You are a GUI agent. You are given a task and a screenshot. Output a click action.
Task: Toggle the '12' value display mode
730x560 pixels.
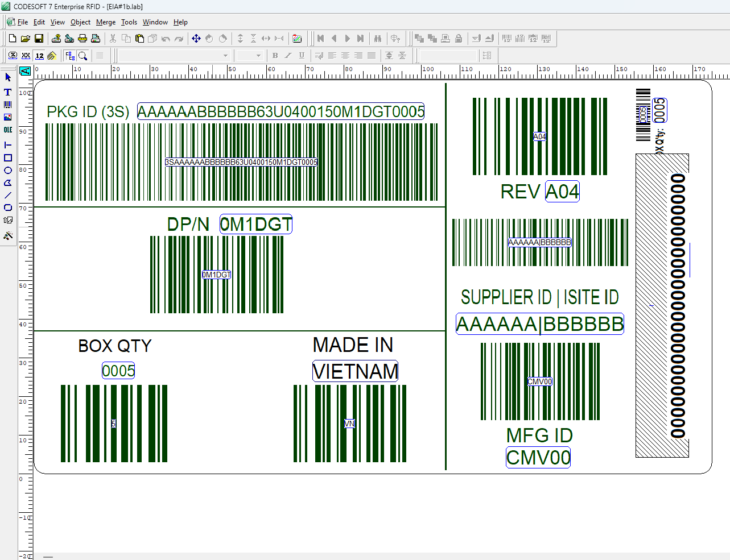click(x=39, y=56)
